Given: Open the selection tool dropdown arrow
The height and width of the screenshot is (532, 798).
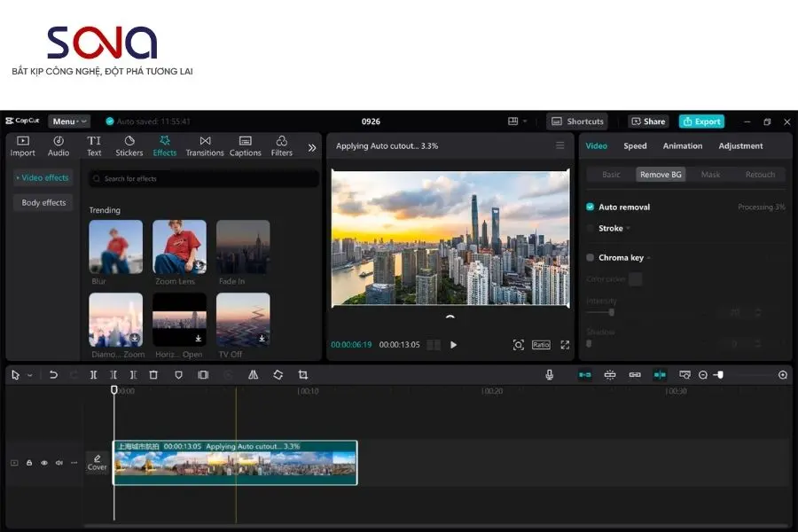Looking at the screenshot, I should pyautogui.click(x=29, y=376).
